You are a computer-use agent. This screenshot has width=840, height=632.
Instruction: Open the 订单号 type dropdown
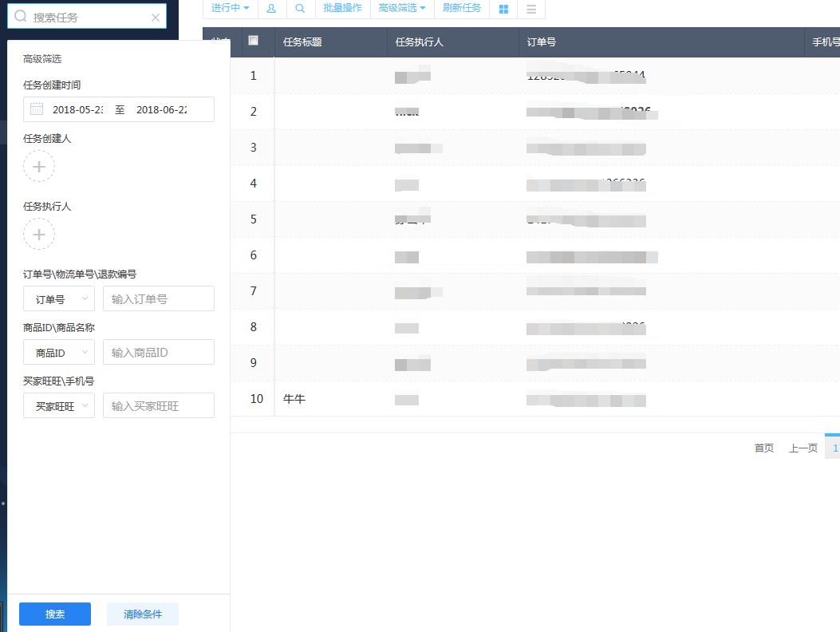coord(59,299)
